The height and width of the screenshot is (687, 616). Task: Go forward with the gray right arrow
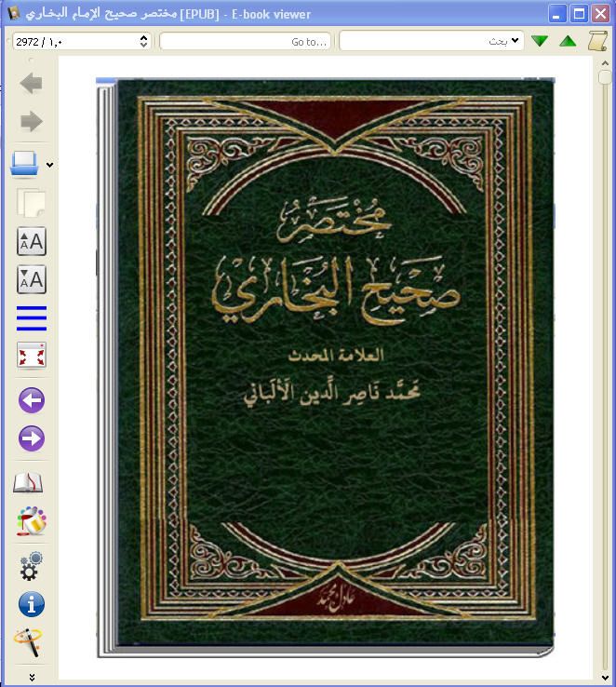31,121
